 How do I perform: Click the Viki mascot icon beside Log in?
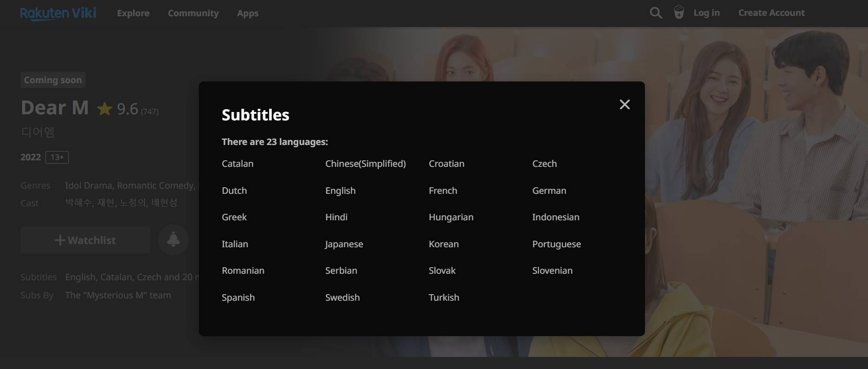tap(679, 13)
